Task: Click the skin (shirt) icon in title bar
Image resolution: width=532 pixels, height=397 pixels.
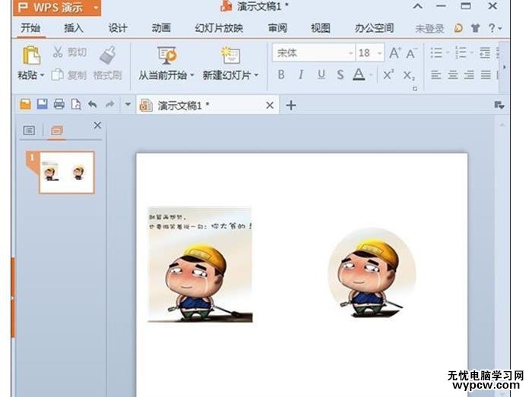Action: click(475, 28)
